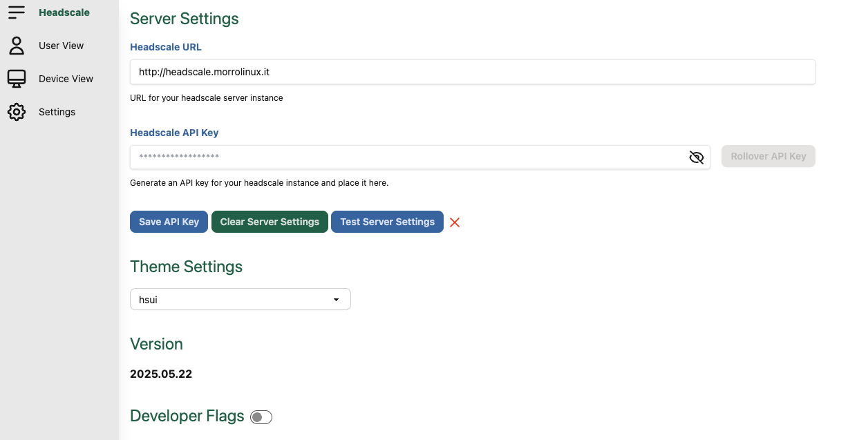Expand the theme selector via its chevron arrow
The image size is (868, 440).
[x=337, y=299]
